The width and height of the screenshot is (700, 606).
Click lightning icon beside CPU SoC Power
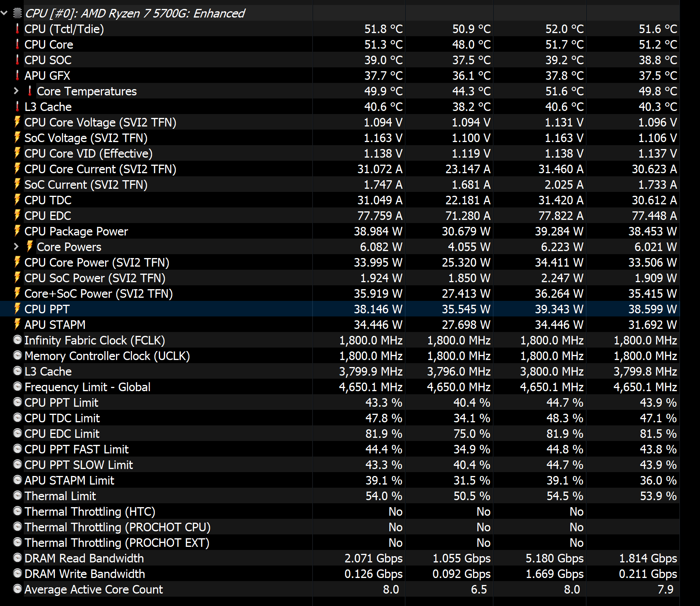17,278
